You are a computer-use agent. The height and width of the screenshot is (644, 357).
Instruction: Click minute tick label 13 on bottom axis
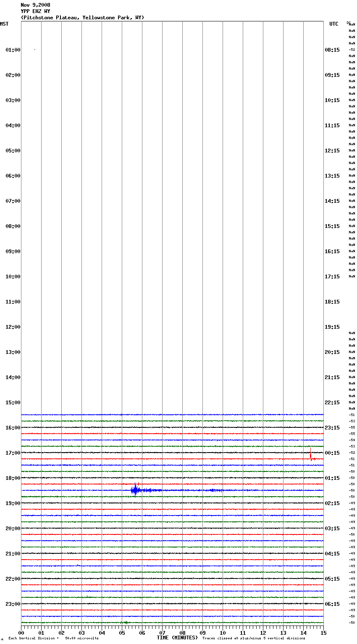[283, 633]
